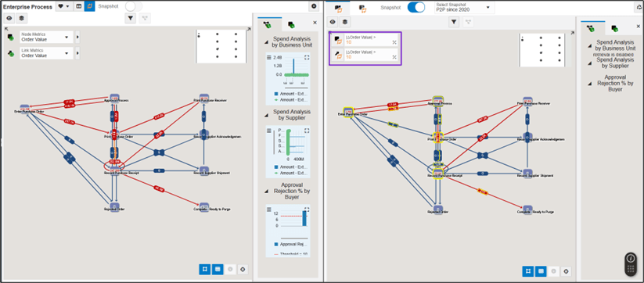644x283 pixels.
Task: Maximize the Business Unit spend chart
Action: pyautogui.click(x=307, y=57)
